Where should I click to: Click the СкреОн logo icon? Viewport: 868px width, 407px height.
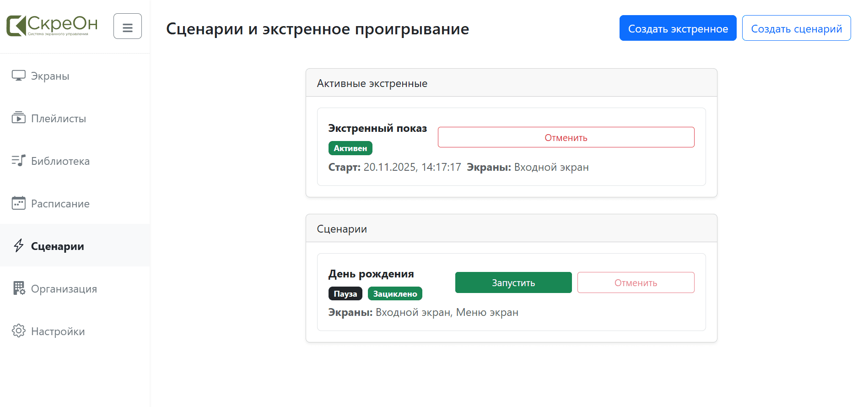tap(16, 26)
